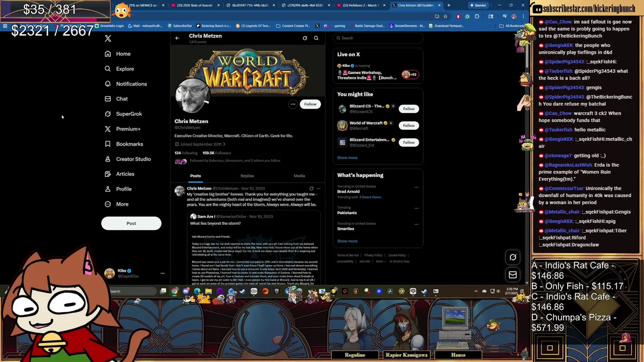The width and height of the screenshot is (644, 362).
Task: Open Notifications in X sidebar
Action: [x=126, y=84]
